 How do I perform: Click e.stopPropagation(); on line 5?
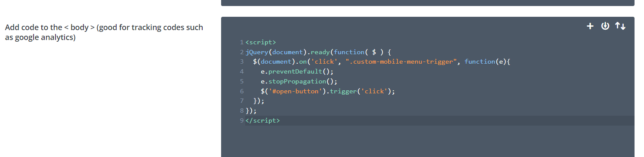(x=299, y=81)
